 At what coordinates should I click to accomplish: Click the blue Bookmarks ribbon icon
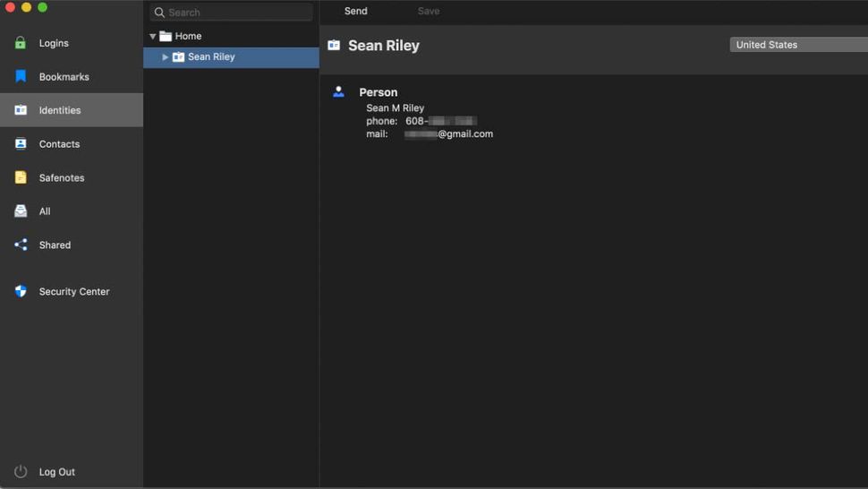pos(21,77)
